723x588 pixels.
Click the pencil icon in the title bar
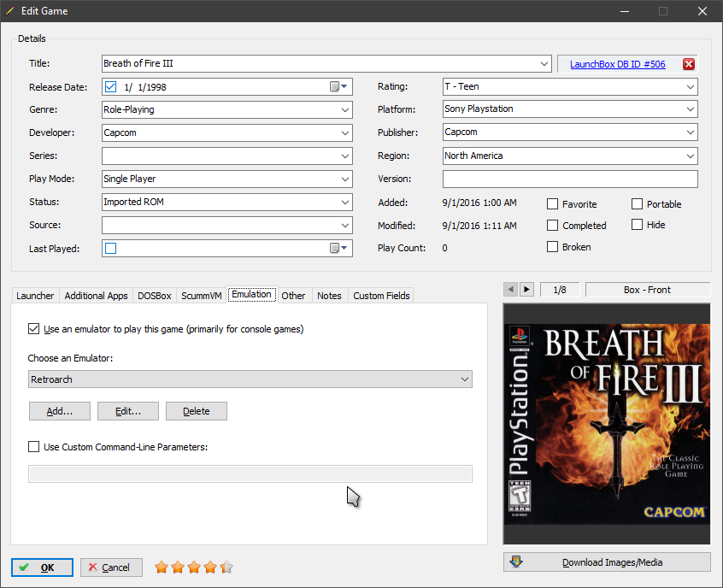(9, 10)
